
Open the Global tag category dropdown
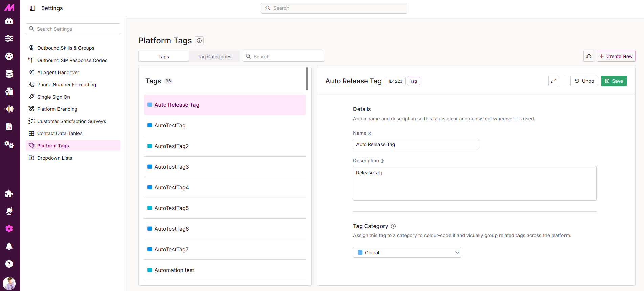point(407,252)
